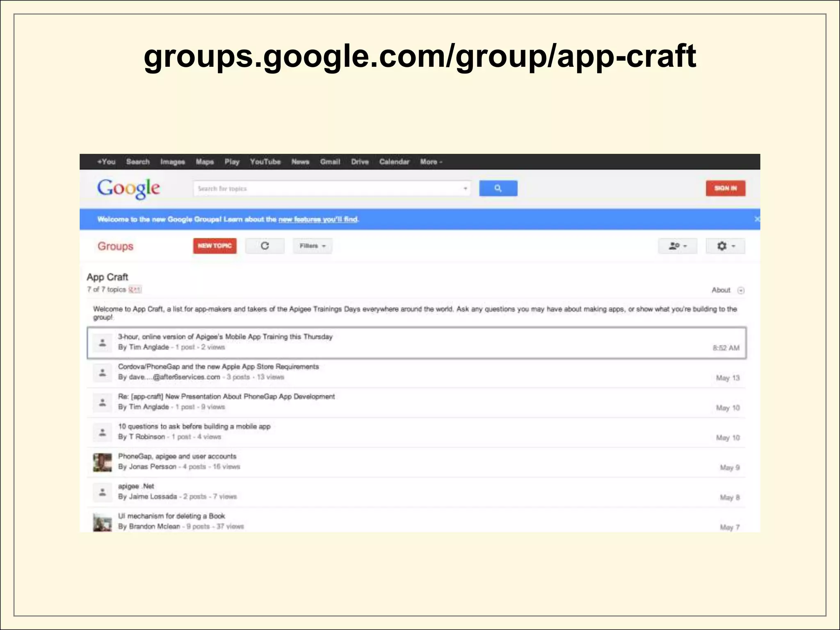The width and height of the screenshot is (840, 630).
Task: Open topic 'UI mechanism for deleting a Book'
Action: point(171,516)
